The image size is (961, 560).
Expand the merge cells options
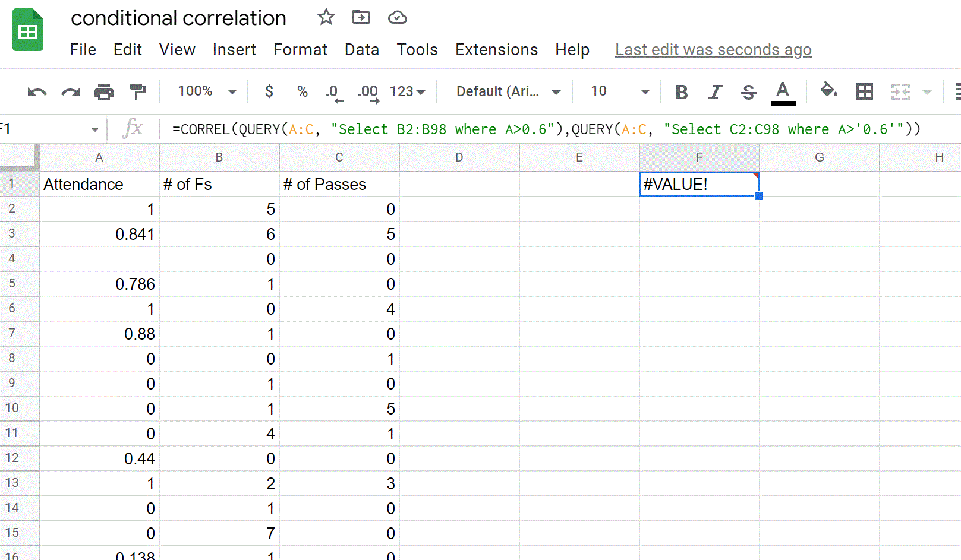point(926,91)
